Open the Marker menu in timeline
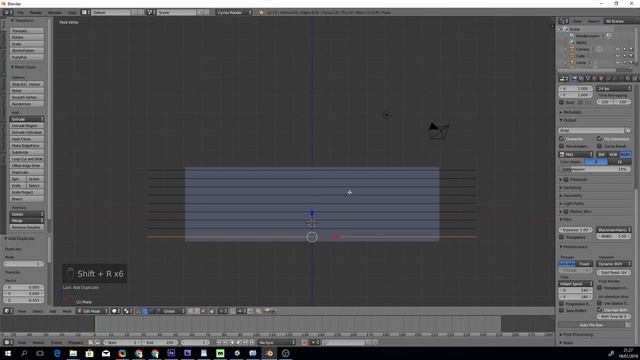The image size is (640, 360). pos(38,342)
